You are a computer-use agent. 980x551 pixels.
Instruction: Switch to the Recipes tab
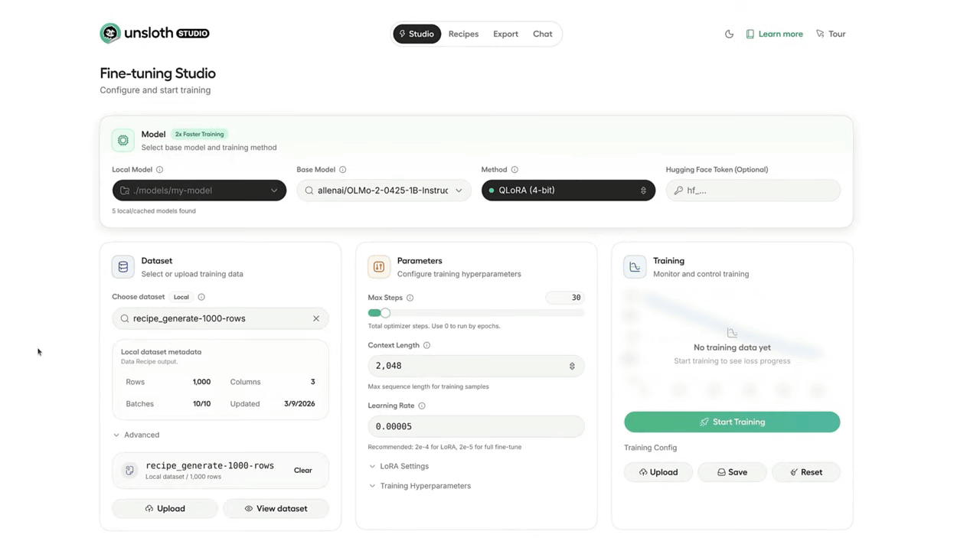pos(463,34)
